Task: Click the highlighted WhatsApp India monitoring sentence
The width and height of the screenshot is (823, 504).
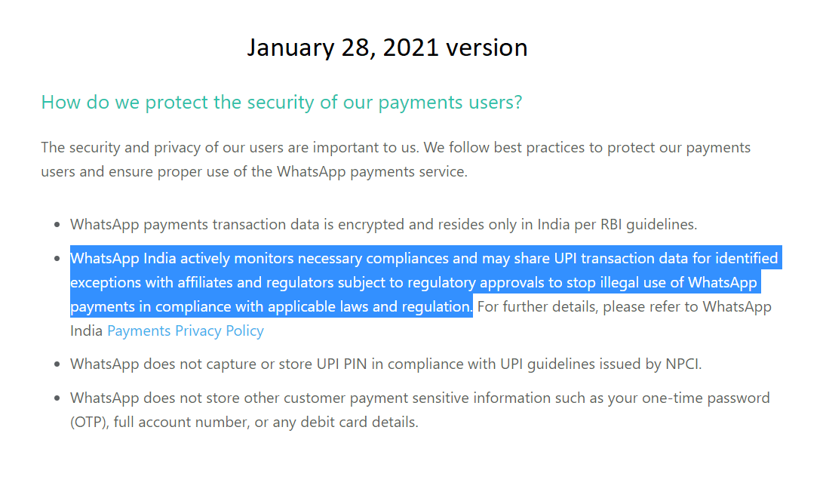Action: [x=425, y=282]
